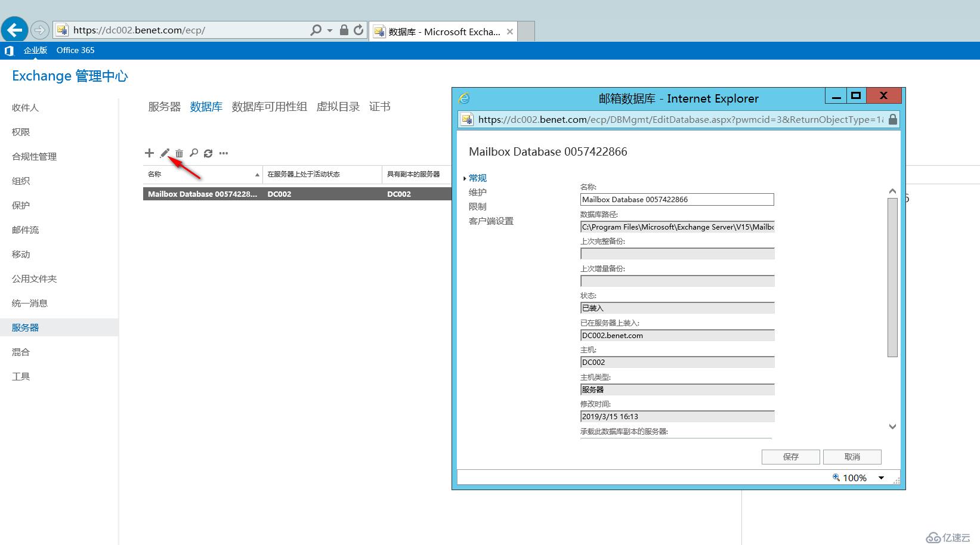Open 移动 in the left navigation
The width and height of the screenshot is (980, 545).
point(21,254)
